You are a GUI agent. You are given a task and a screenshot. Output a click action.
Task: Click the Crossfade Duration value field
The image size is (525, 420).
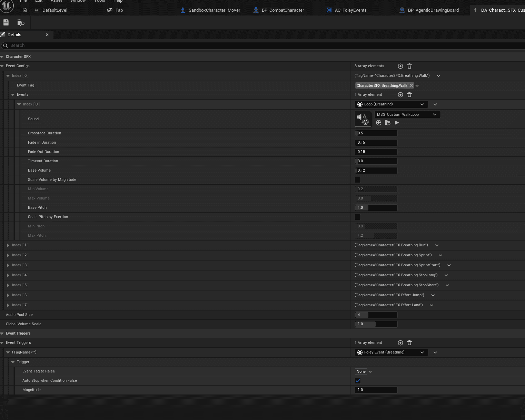[x=376, y=133]
